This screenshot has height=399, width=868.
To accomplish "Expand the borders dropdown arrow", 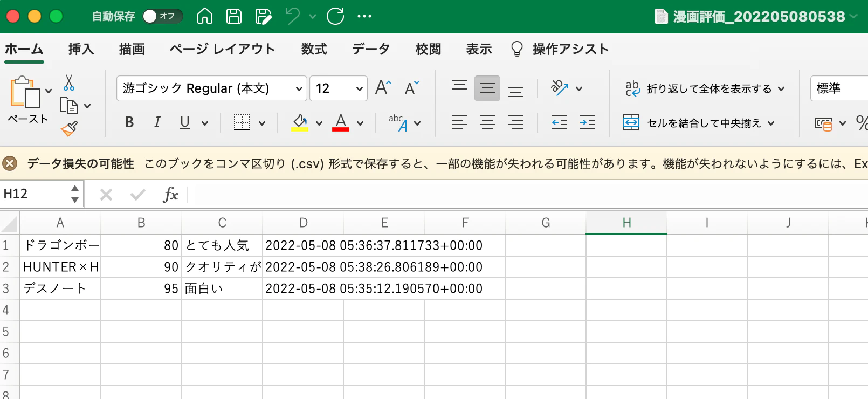I will tap(262, 123).
